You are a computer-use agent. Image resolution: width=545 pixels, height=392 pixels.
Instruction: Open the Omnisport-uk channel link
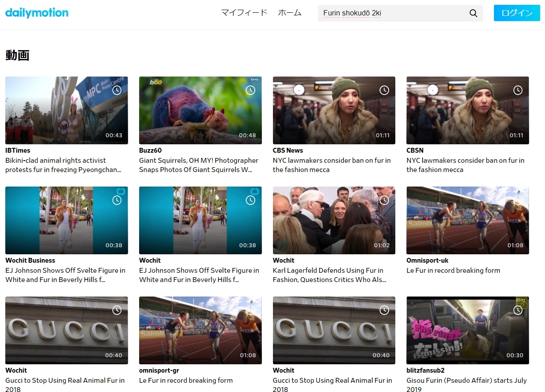click(427, 260)
